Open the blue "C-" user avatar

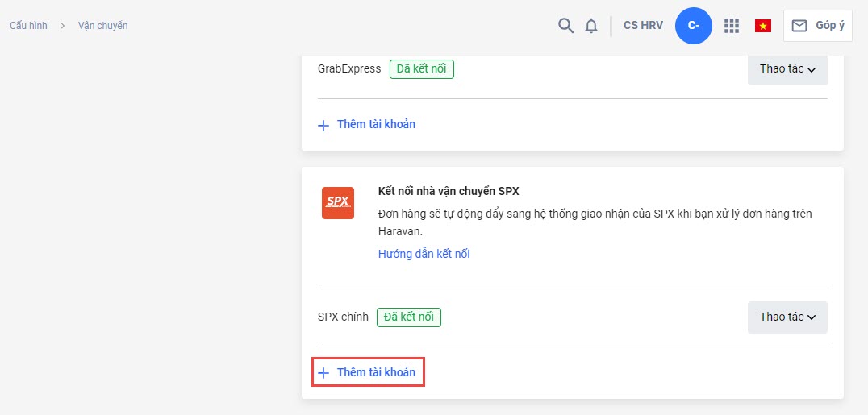point(693,26)
